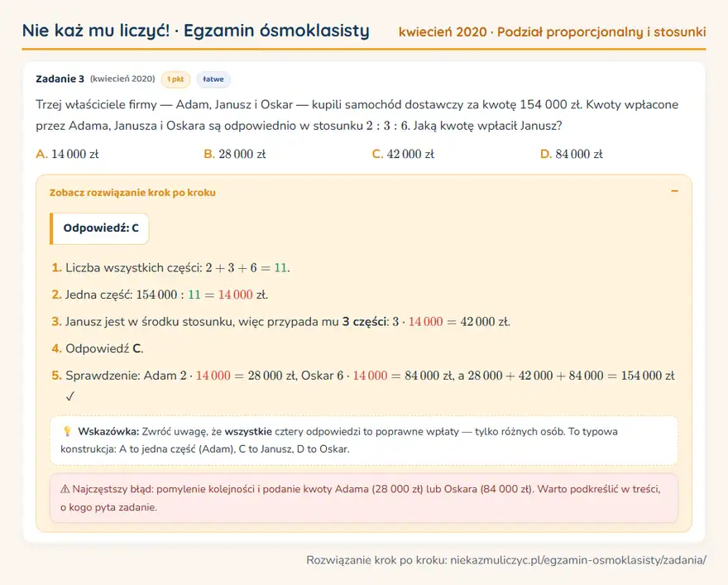Click the lightbulb hint icon
This screenshot has width=728, height=585.
tap(67, 431)
